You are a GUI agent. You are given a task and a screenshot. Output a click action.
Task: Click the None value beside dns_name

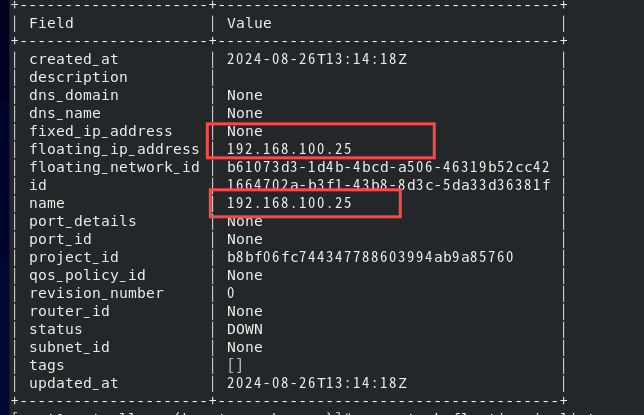[x=245, y=113]
